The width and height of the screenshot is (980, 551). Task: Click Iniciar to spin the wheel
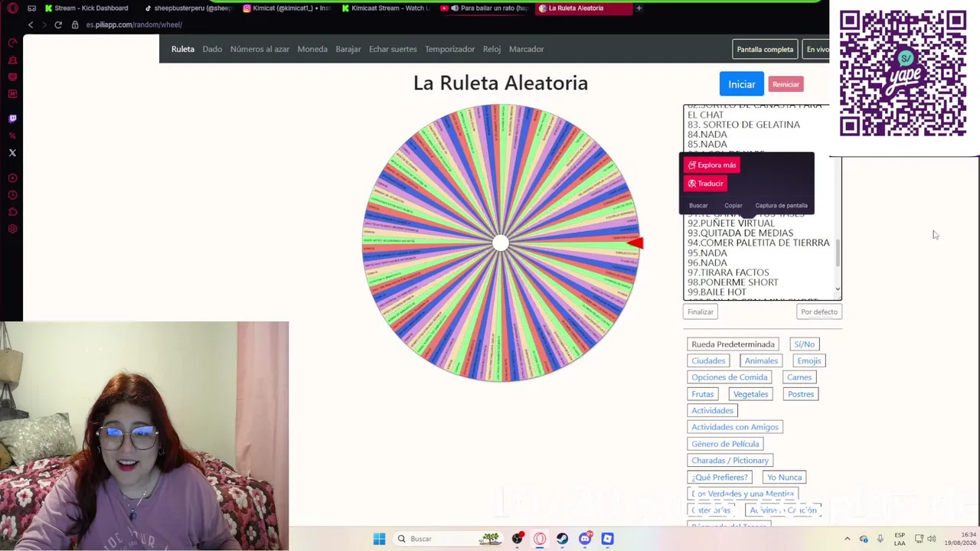pyautogui.click(x=741, y=84)
